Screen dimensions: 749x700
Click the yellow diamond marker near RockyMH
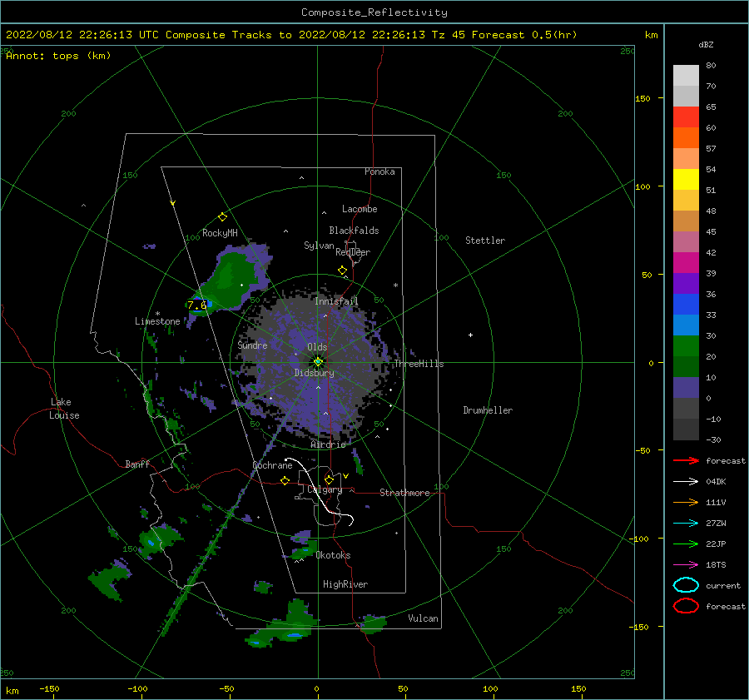coord(222,217)
